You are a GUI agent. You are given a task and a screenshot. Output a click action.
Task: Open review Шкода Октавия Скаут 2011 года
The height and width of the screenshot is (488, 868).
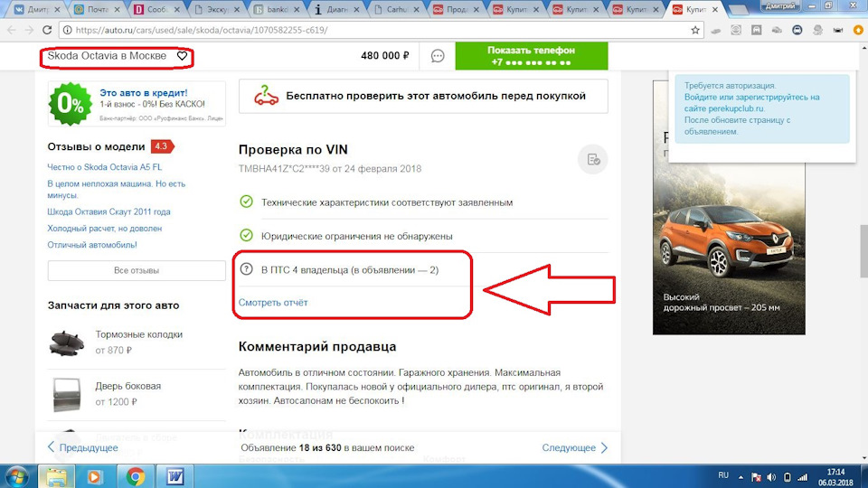point(108,211)
